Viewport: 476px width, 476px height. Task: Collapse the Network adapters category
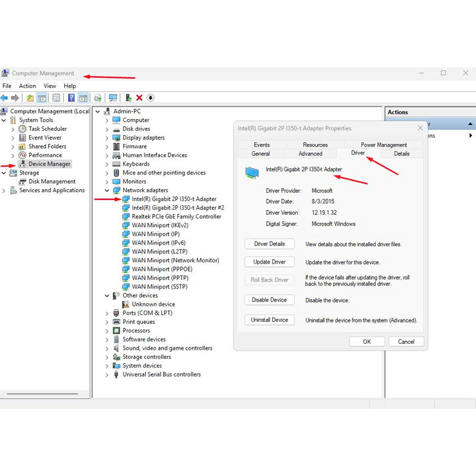(x=107, y=190)
